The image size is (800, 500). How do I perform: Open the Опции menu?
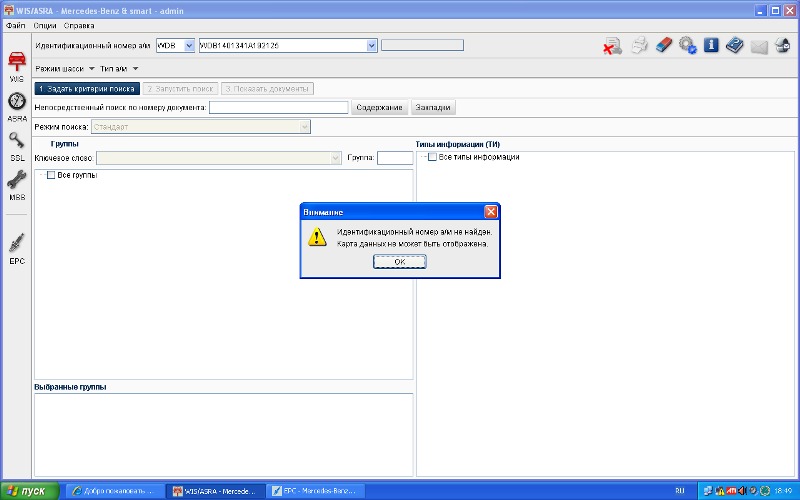tap(45, 26)
